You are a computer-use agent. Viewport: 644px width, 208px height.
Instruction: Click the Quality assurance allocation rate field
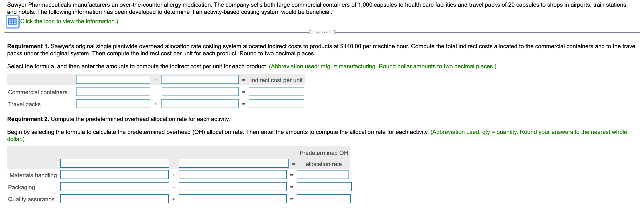click(x=323, y=199)
